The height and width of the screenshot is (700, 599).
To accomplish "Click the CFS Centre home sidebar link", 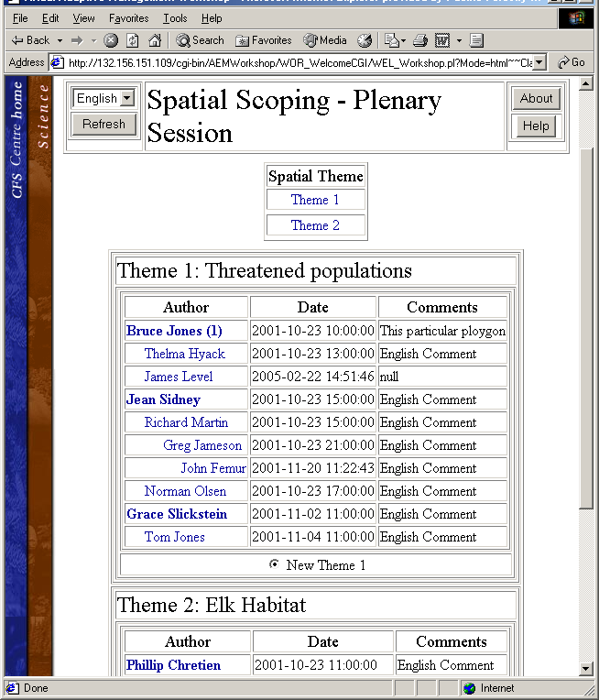I will tap(16, 140).
